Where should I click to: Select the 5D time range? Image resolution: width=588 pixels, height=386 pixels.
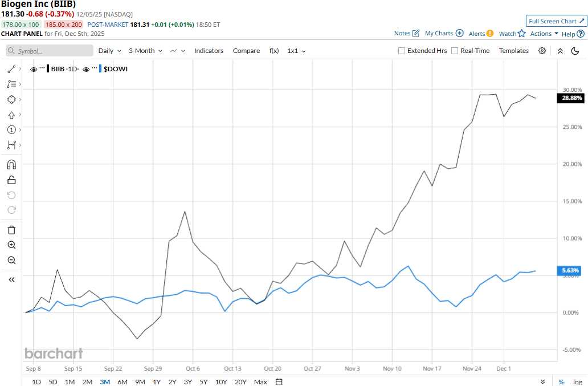point(52,382)
